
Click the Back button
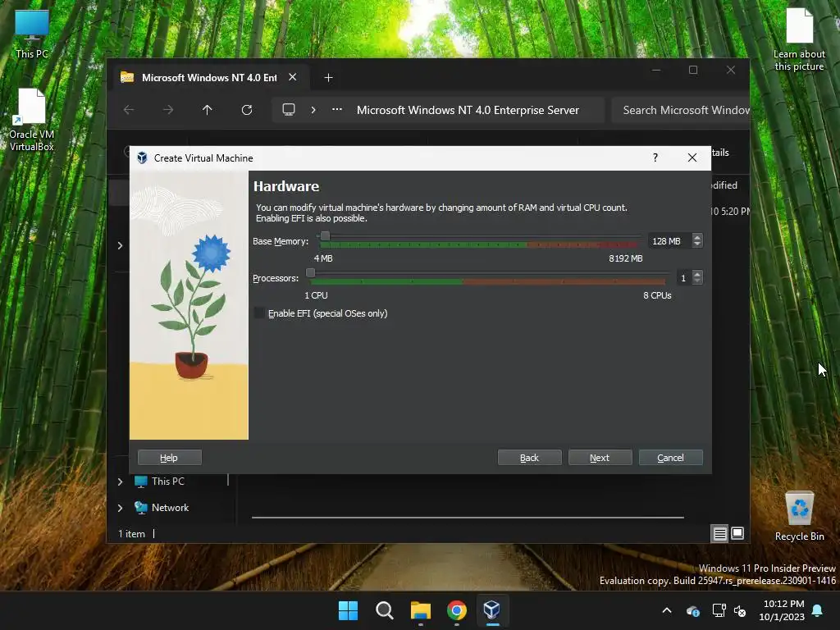(x=529, y=458)
